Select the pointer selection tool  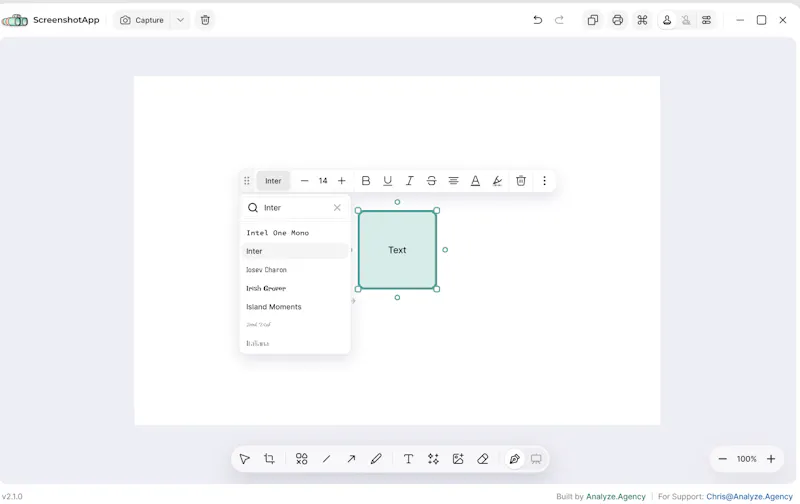coord(244,459)
